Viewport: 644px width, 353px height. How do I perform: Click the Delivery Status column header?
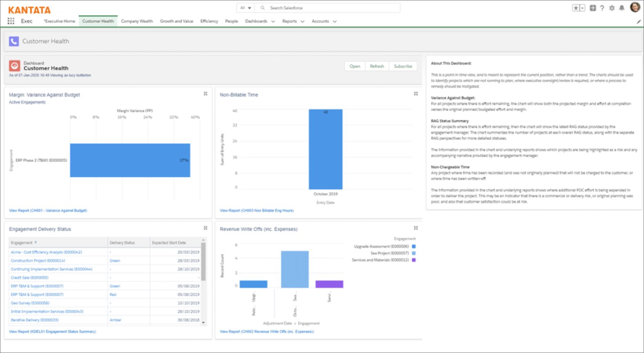(128, 243)
